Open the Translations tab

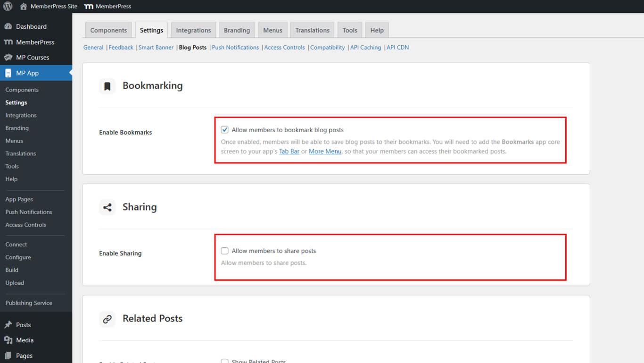click(312, 30)
